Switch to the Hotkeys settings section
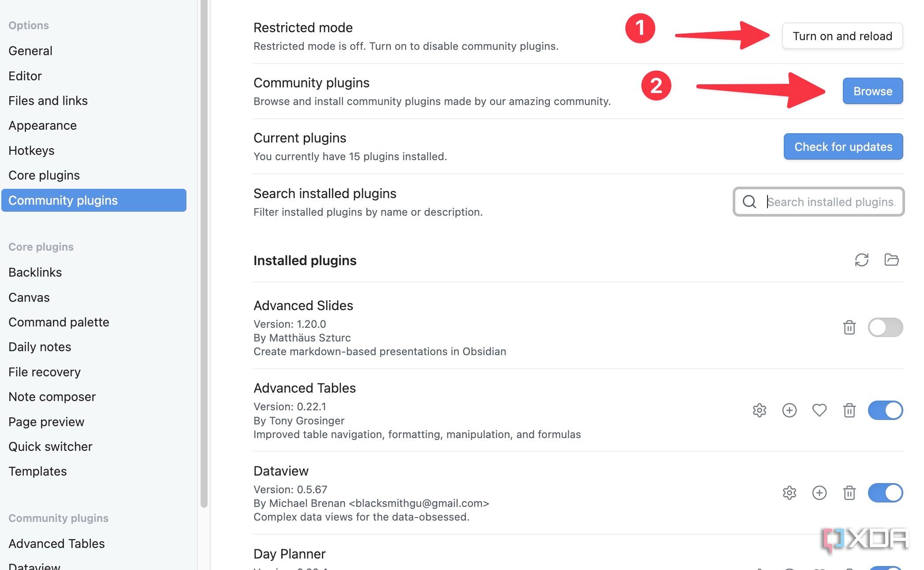The width and height of the screenshot is (924, 570). click(31, 150)
